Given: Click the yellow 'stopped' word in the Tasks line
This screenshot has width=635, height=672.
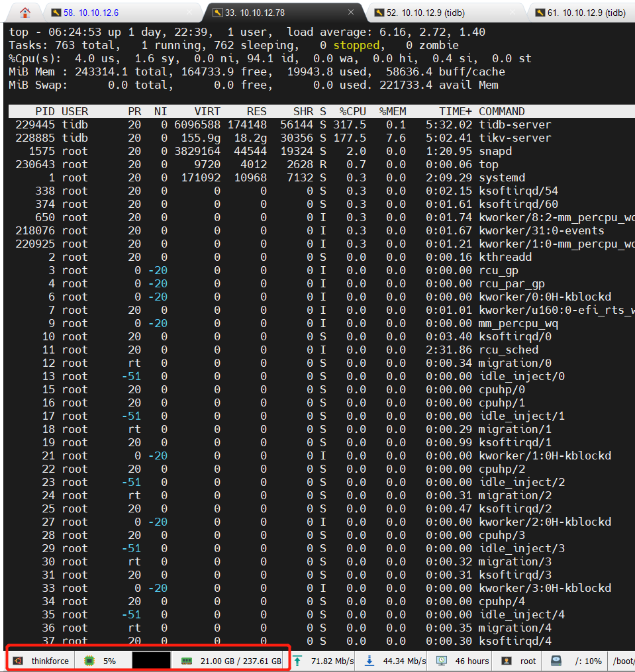Looking at the screenshot, I should [356, 46].
